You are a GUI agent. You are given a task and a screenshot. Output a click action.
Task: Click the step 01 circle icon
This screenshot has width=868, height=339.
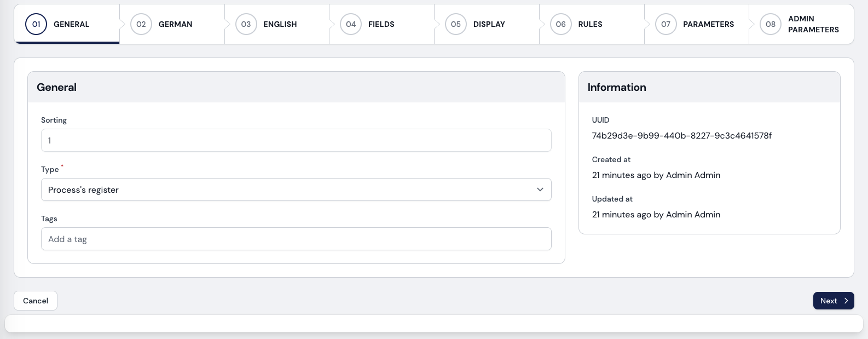(x=36, y=24)
